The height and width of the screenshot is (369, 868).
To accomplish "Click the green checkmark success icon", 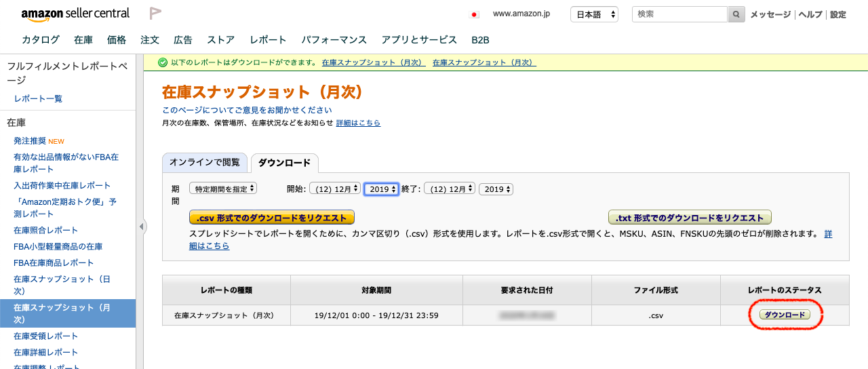I will tap(163, 62).
